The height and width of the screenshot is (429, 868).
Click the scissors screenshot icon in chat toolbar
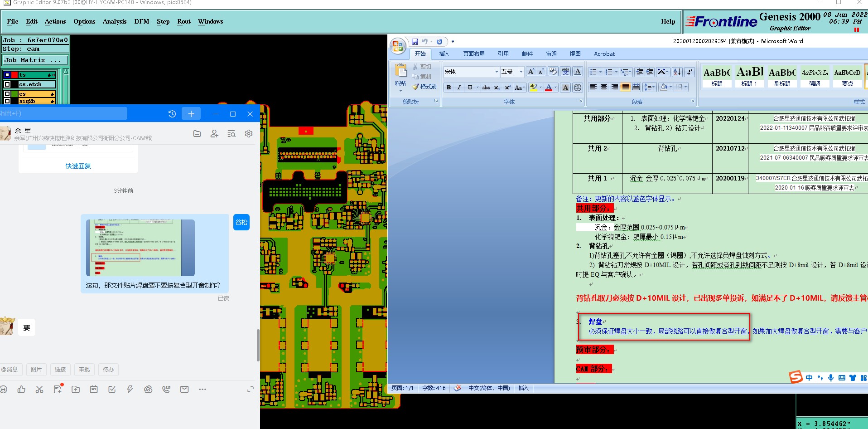(39, 389)
